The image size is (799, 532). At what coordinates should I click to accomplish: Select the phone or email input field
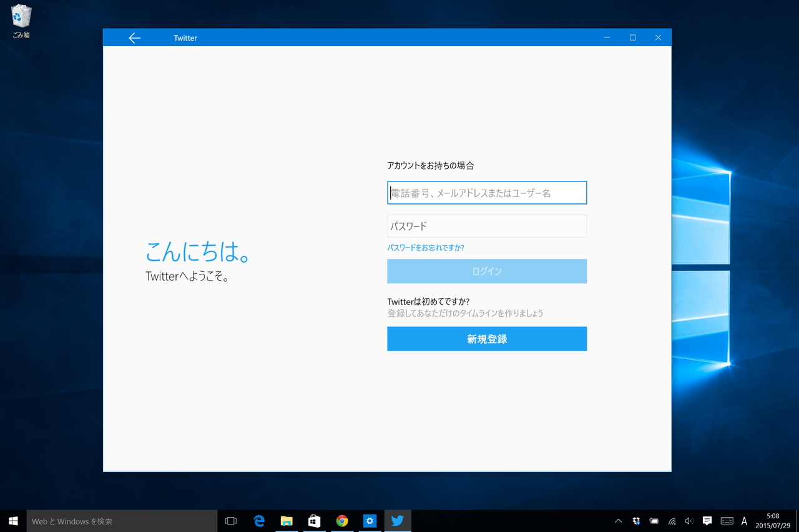[x=487, y=193]
